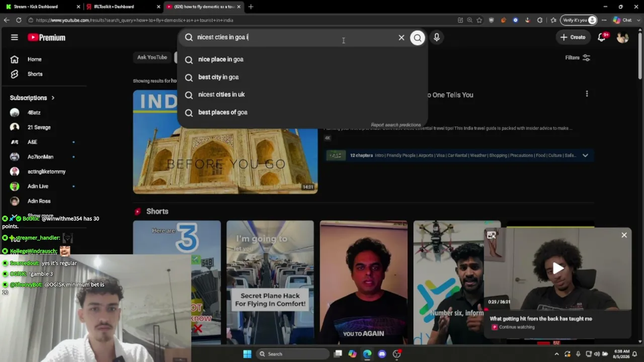Open the browser Extensions puzzle icon
The height and width of the screenshot is (362, 644).
[x=540, y=20]
